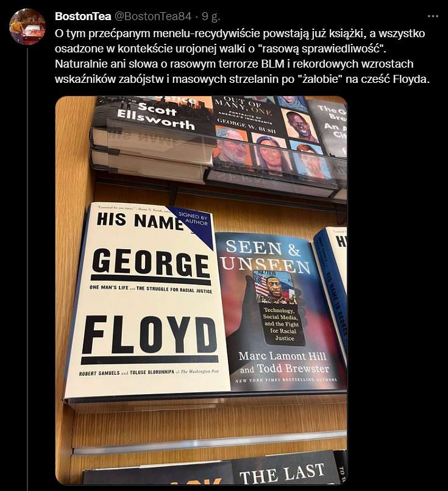Open the tweet's three-dot more menu

[433, 16]
